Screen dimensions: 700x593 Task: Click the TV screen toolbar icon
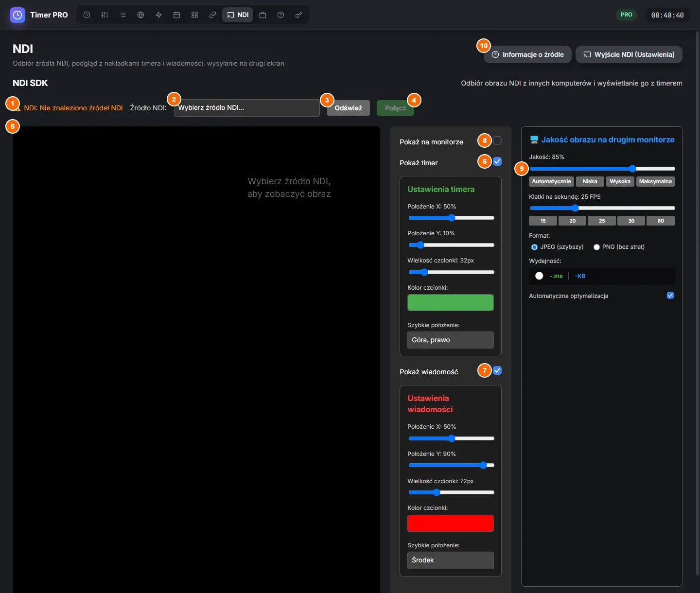click(x=262, y=15)
